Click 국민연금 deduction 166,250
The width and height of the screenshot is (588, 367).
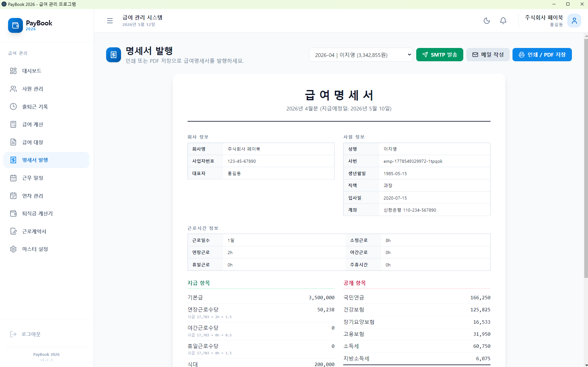point(480,298)
